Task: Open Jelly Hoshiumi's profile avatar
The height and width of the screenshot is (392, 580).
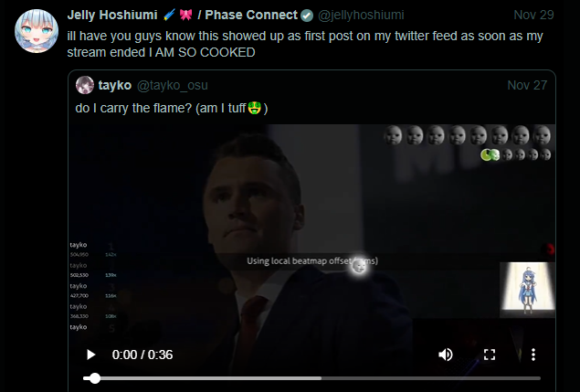Action: 37,31
